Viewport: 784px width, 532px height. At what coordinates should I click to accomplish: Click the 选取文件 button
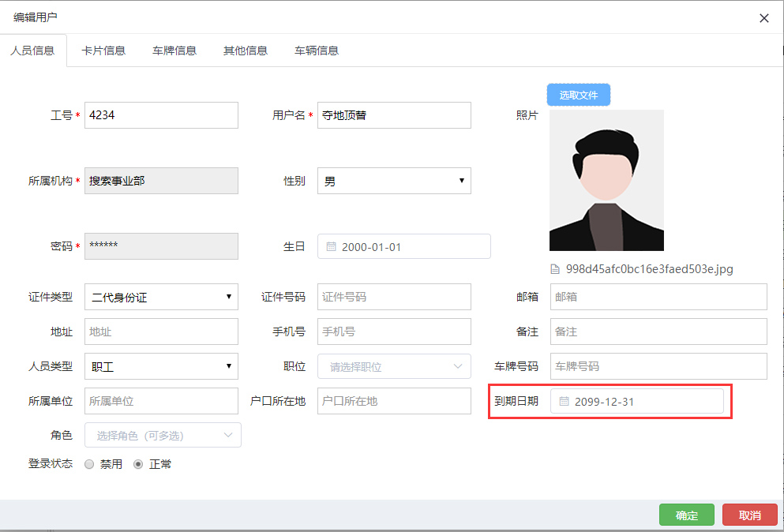(x=579, y=95)
